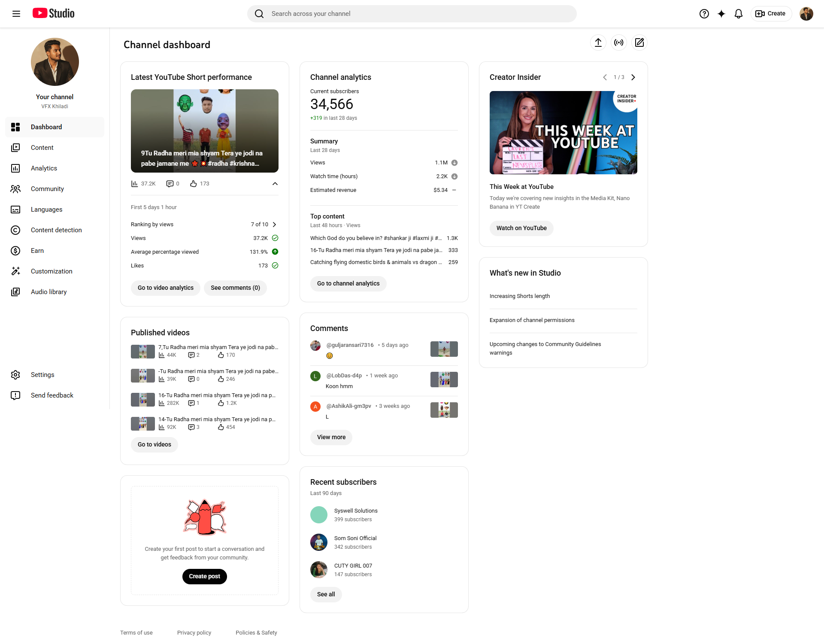The width and height of the screenshot is (824, 644).
Task: Select Content detection in sidebar
Action: [56, 230]
